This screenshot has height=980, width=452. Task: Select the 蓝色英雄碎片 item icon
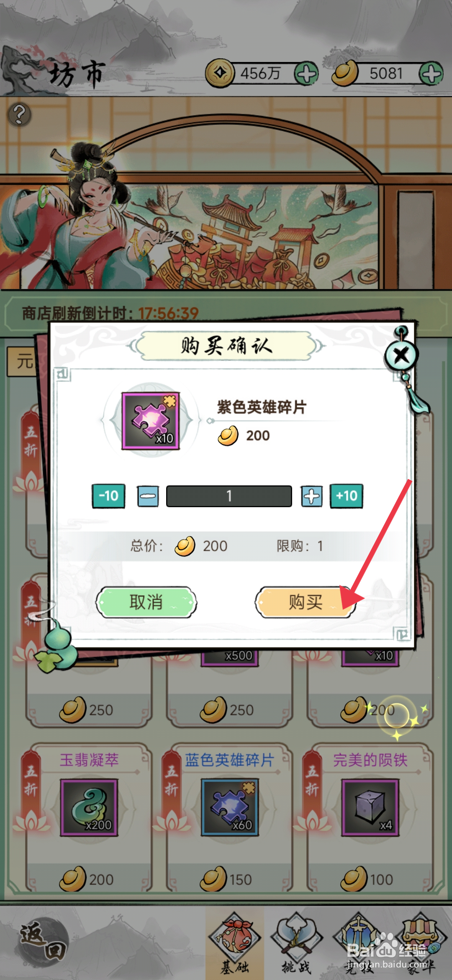click(230, 807)
